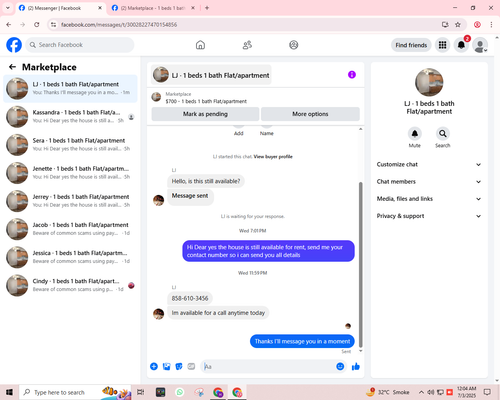Click taskbar clock showing 12:04 AM
Image resolution: width=500 pixels, height=400 pixels.
[x=467, y=392]
